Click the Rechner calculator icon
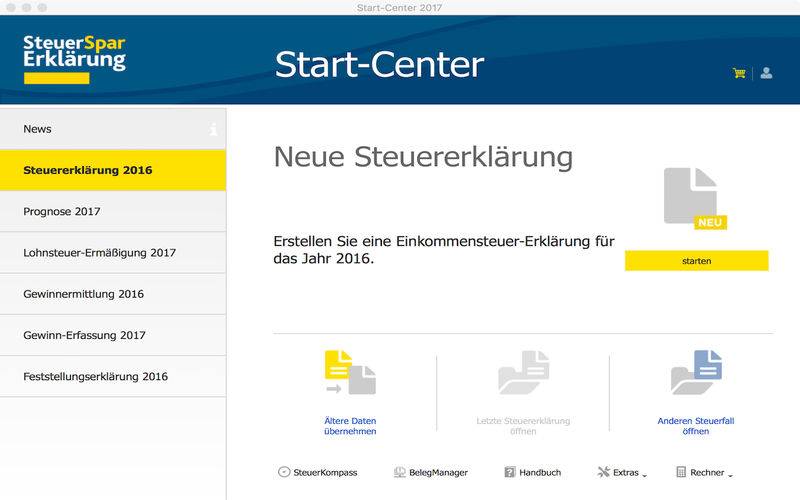Viewport: 800px width, 500px height. [681, 472]
